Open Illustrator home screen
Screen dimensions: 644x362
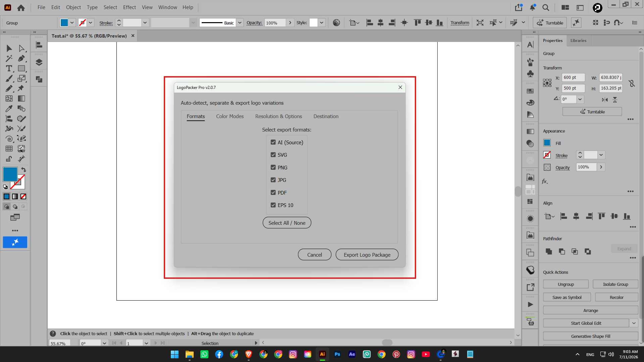pos(21,7)
